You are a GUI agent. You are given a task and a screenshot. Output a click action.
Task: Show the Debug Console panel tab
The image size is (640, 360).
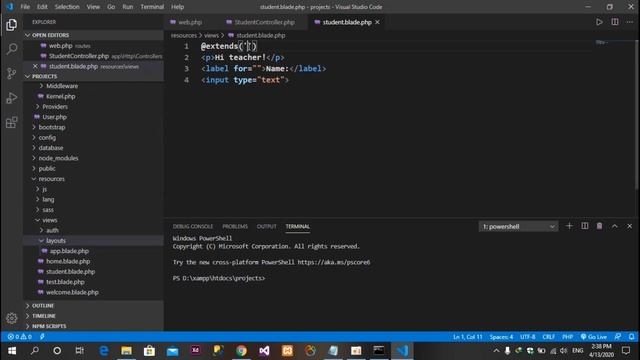193,227
